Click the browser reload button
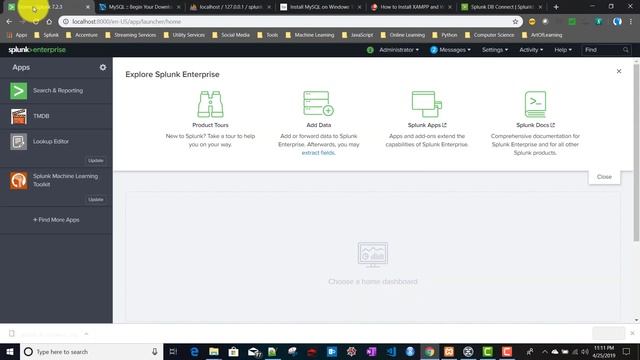Image resolution: width=640 pixels, height=360 pixels. 36,22
